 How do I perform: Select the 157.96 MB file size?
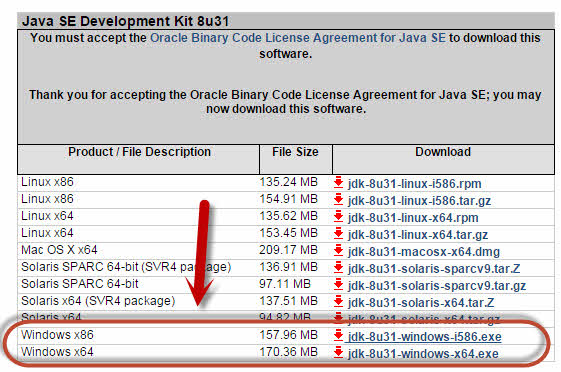[x=288, y=335]
